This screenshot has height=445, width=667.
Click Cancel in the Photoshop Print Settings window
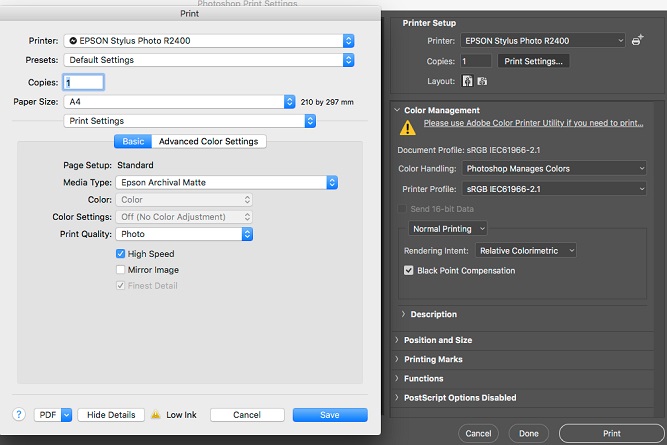click(478, 434)
